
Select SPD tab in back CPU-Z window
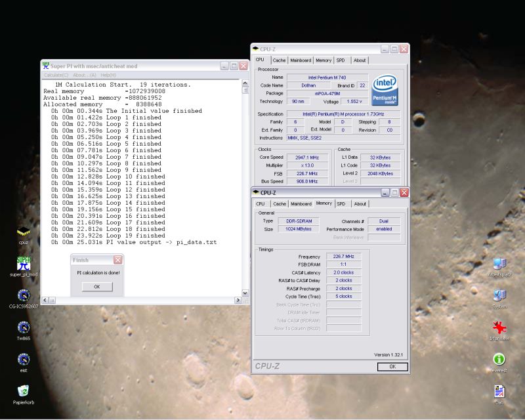(341, 60)
